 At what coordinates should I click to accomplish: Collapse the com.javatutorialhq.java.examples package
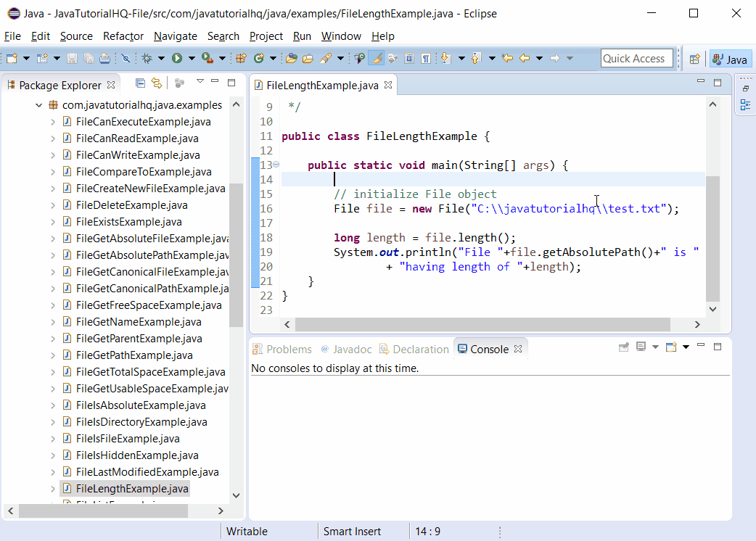[x=38, y=105]
